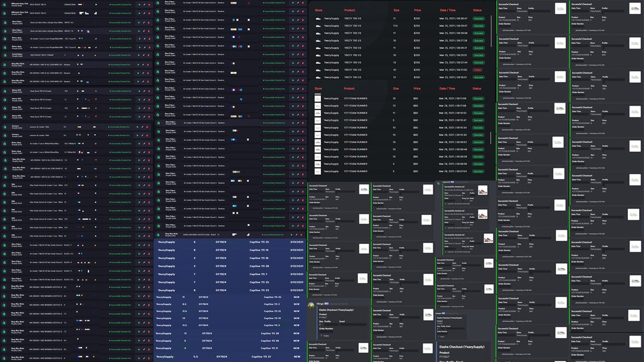Delete the Shoe Palace Dunk Low WHITE / 10 task
The image size is (644, 362).
149,31
